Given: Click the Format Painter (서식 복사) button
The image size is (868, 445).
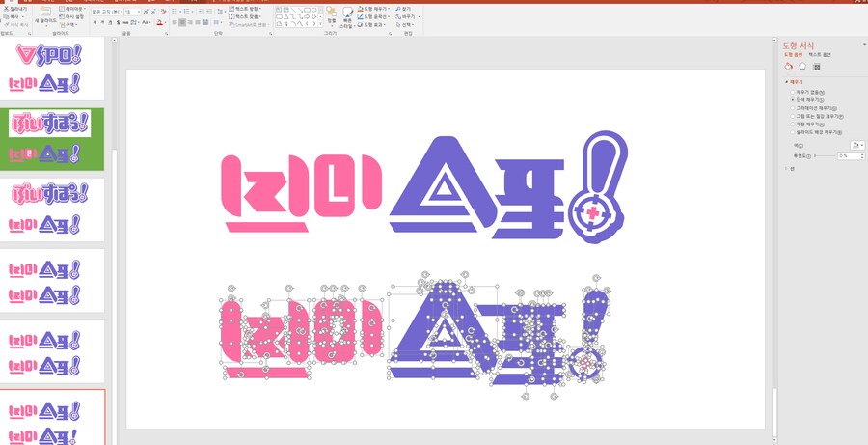Looking at the screenshot, I should click(x=16, y=25).
